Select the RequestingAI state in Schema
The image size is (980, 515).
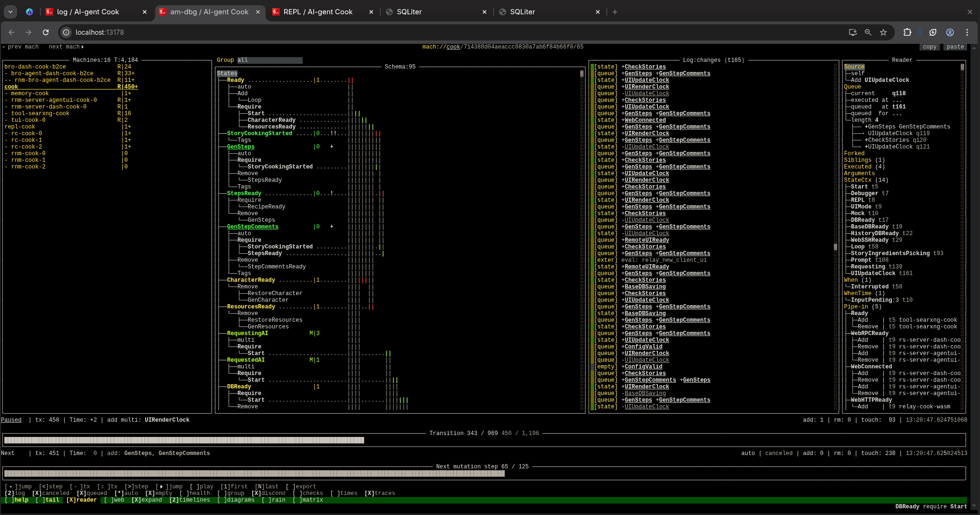pos(247,333)
